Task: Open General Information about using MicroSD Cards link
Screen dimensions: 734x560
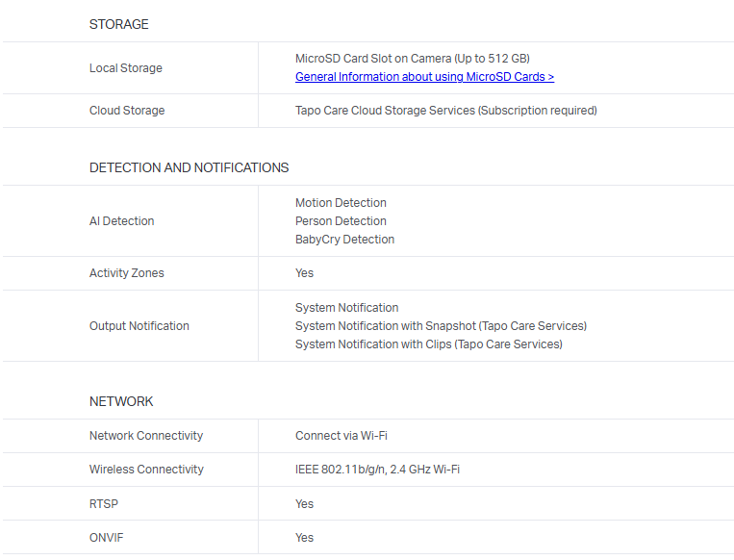Action: coord(424,77)
